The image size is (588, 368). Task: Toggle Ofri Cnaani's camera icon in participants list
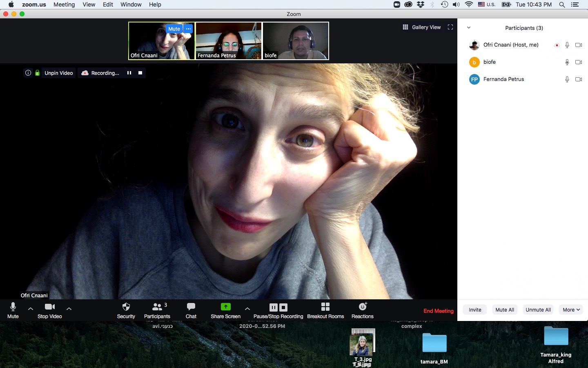pos(579,45)
